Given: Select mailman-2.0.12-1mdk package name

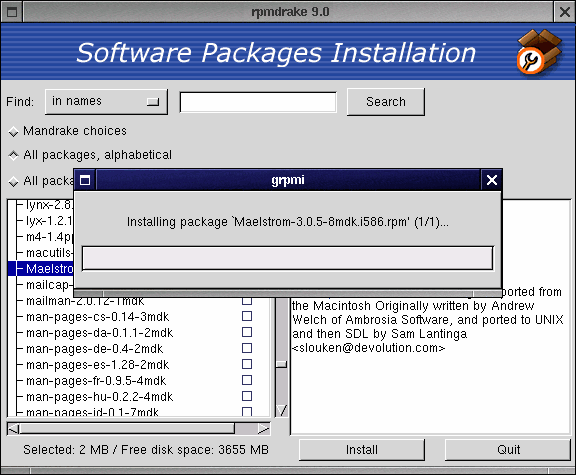Looking at the screenshot, I should 85,301.
